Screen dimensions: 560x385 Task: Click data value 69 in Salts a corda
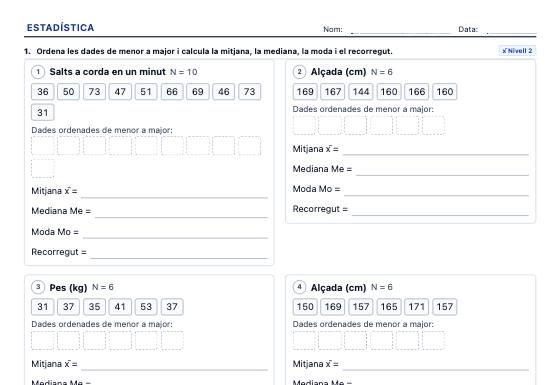click(198, 92)
